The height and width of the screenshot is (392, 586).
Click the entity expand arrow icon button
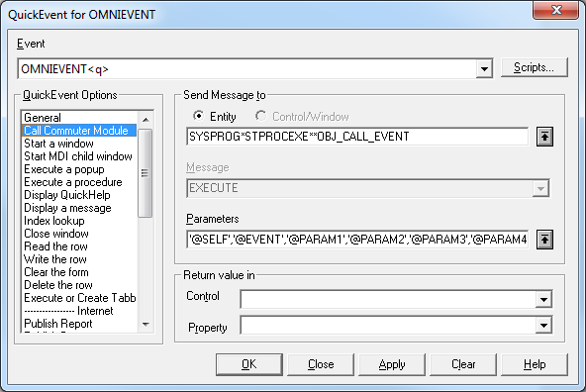(544, 137)
